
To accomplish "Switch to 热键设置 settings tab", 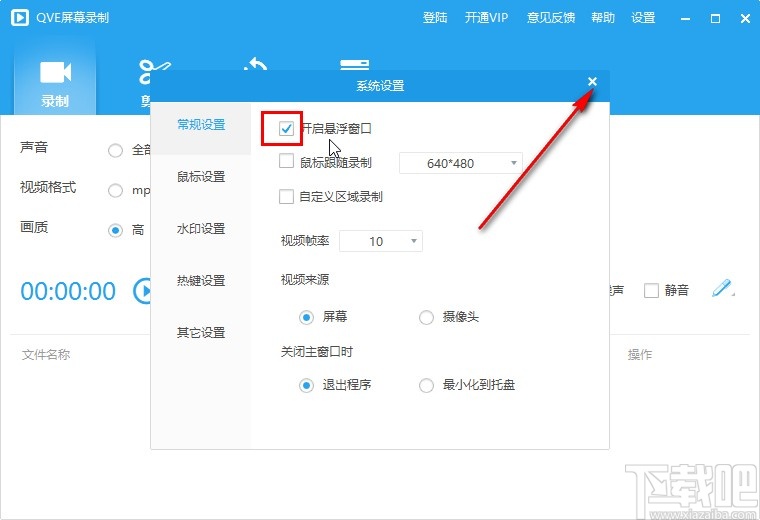I will point(201,281).
